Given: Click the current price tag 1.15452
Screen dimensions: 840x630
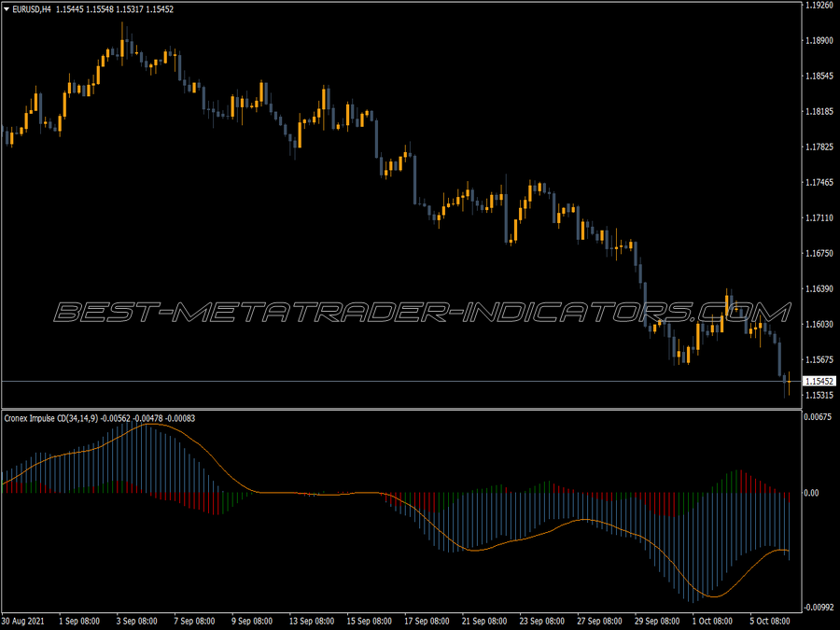Looking at the screenshot, I should 819,382.
